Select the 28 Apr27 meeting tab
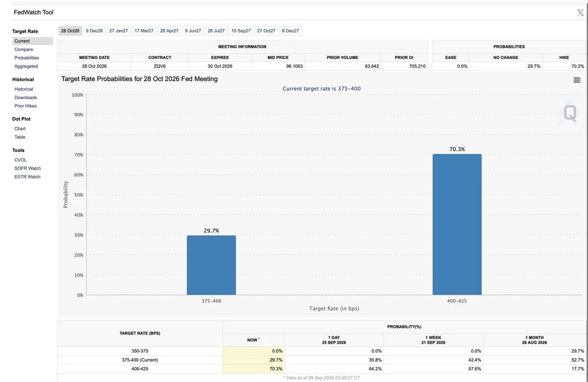Viewport: 588px width, 382px height. coord(169,31)
